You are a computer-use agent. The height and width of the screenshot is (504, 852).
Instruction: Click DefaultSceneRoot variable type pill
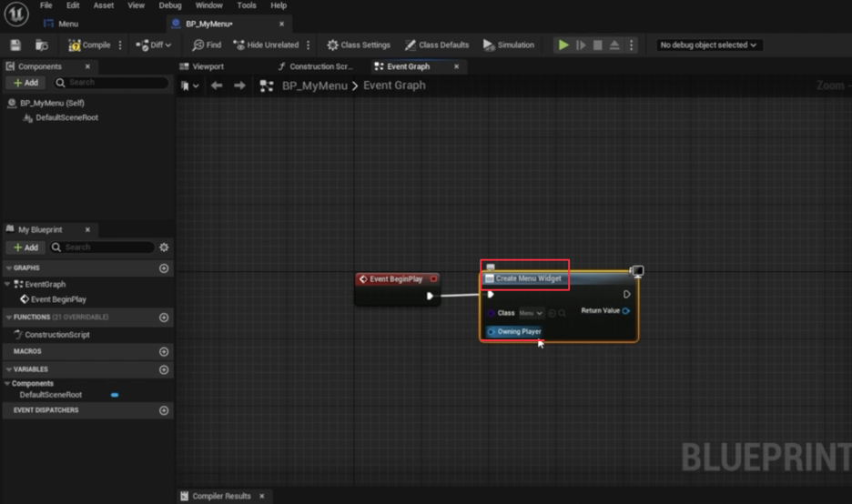(115, 395)
